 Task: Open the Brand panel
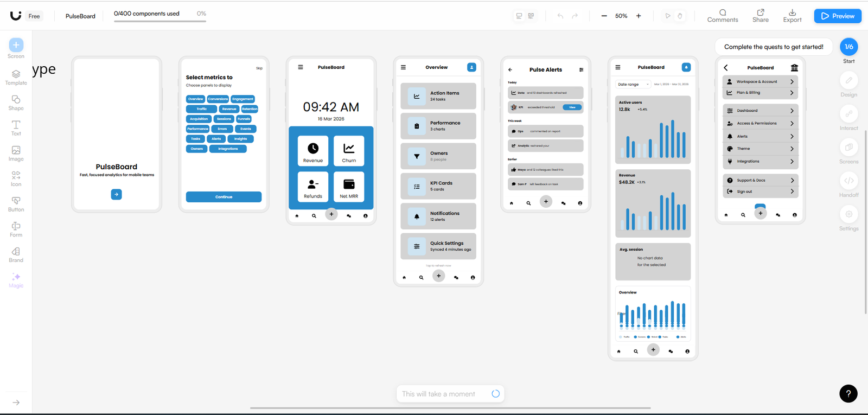coord(16,254)
